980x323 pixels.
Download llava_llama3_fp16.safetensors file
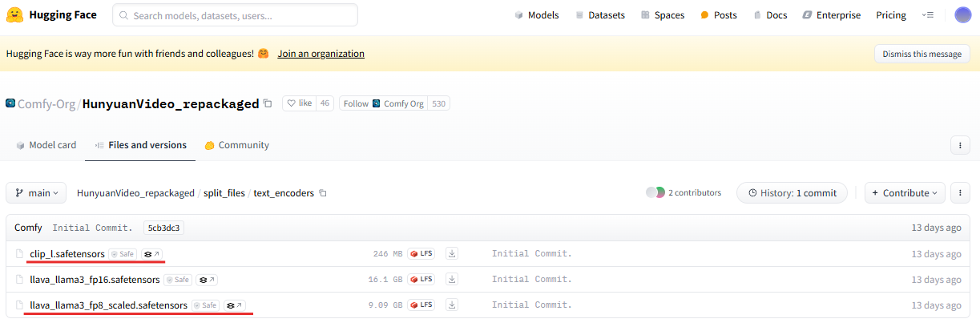pos(452,280)
